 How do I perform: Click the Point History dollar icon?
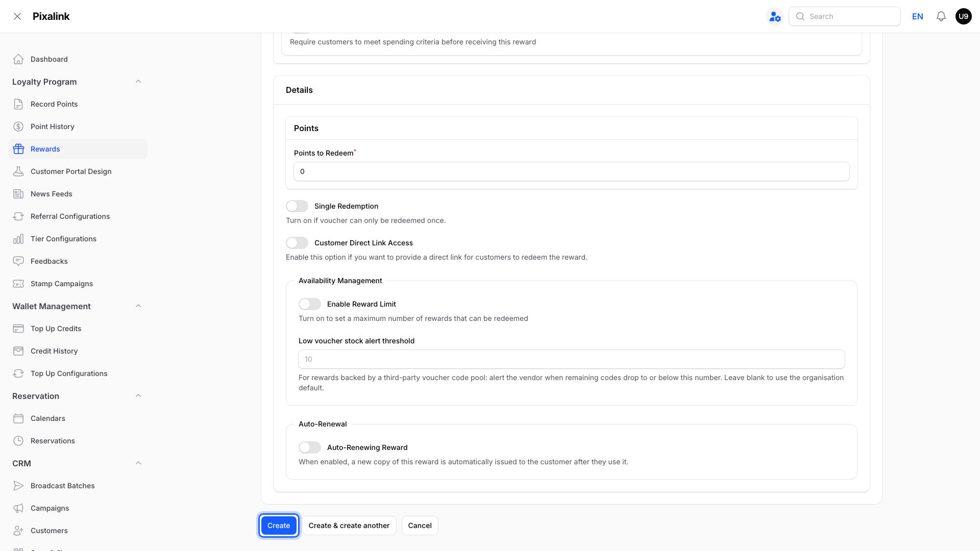point(18,127)
